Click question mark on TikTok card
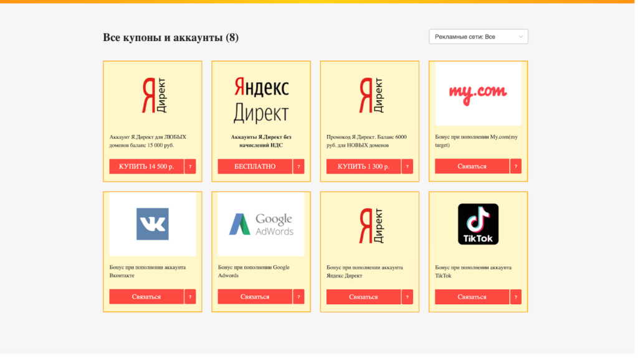The image size is (638, 364). tap(516, 297)
